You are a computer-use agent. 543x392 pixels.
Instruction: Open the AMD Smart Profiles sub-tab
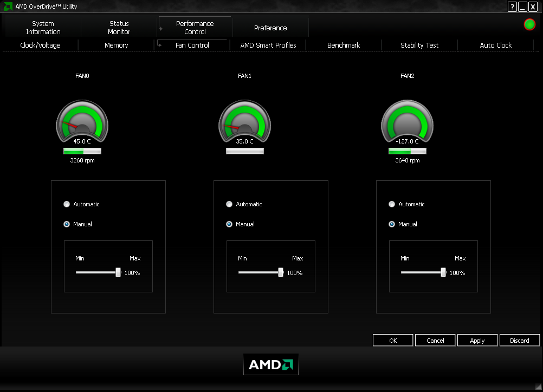[x=268, y=45]
